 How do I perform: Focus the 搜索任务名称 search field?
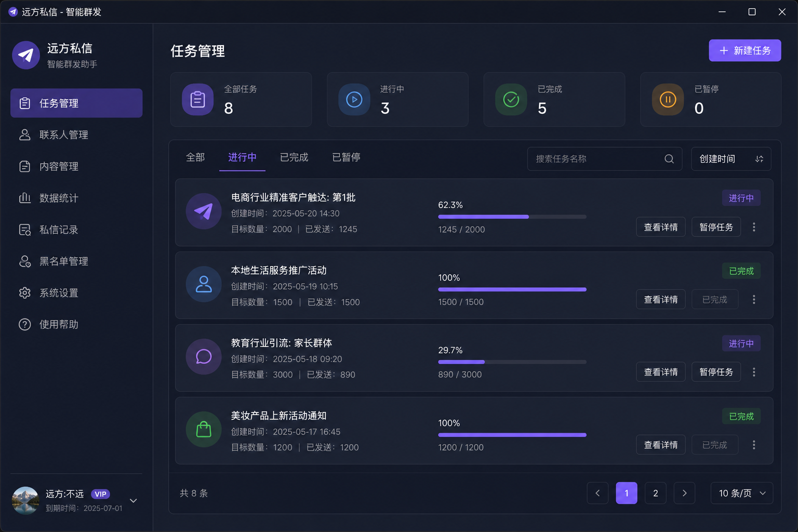click(x=605, y=159)
